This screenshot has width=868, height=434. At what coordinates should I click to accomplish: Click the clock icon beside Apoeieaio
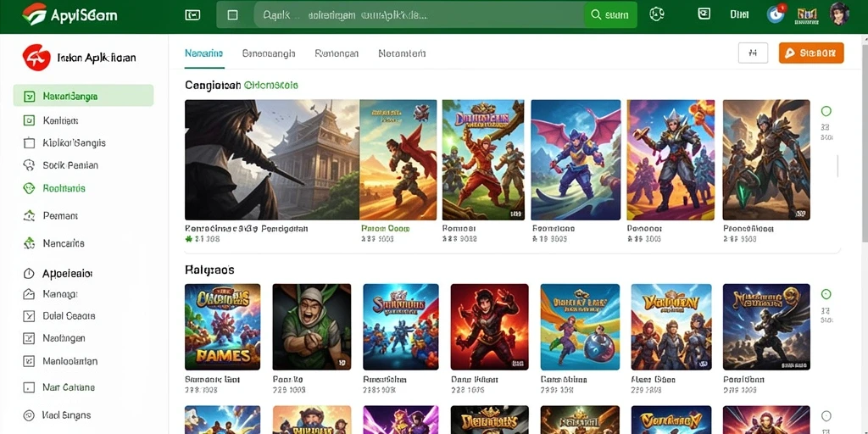pyautogui.click(x=30, y=274)
